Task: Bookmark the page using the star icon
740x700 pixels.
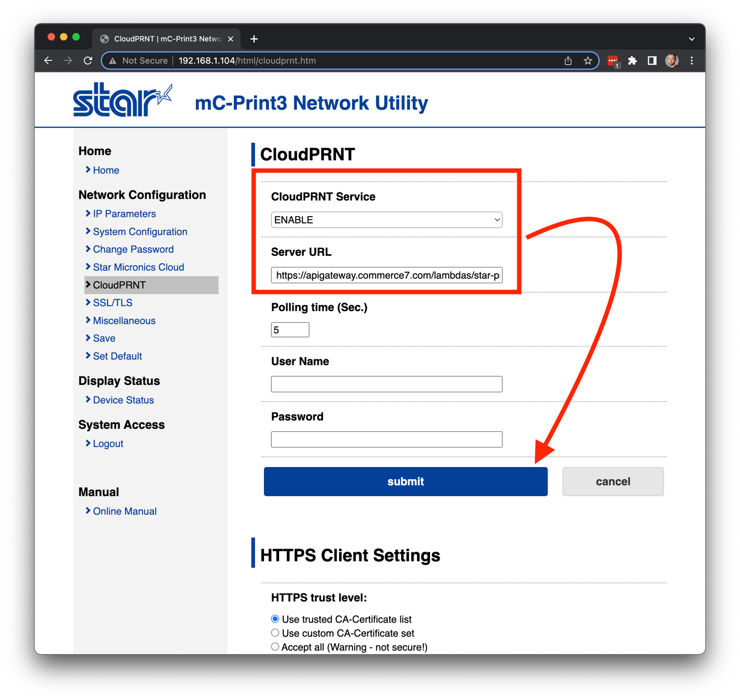Action: (588, 60)
